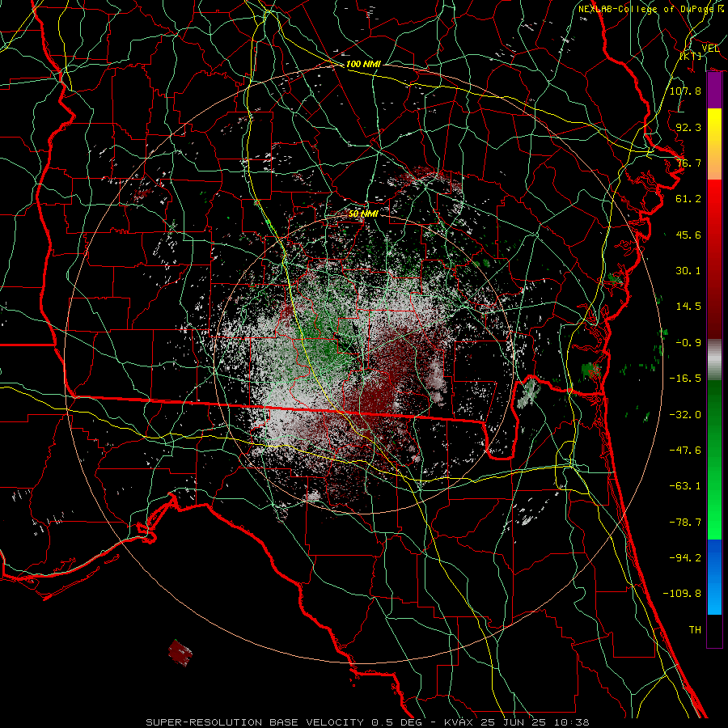Click the -47.6 legend value

[685, 451]
